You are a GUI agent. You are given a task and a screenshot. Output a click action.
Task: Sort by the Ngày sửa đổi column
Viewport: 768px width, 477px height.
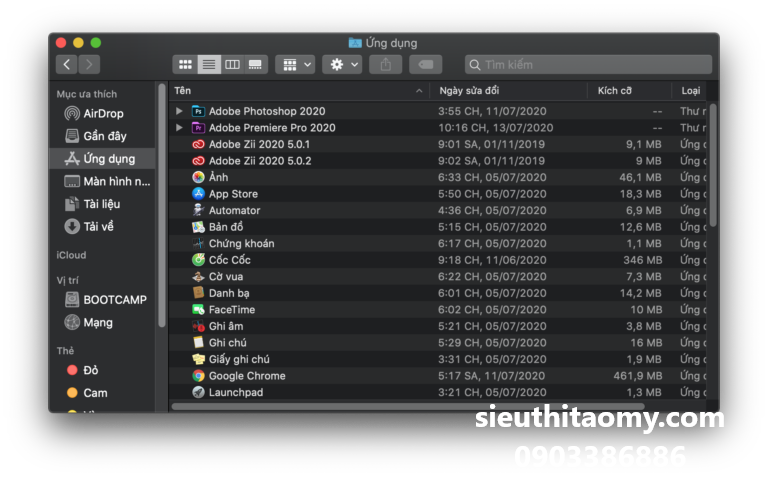pyautogui.click(x=508, y=91)
